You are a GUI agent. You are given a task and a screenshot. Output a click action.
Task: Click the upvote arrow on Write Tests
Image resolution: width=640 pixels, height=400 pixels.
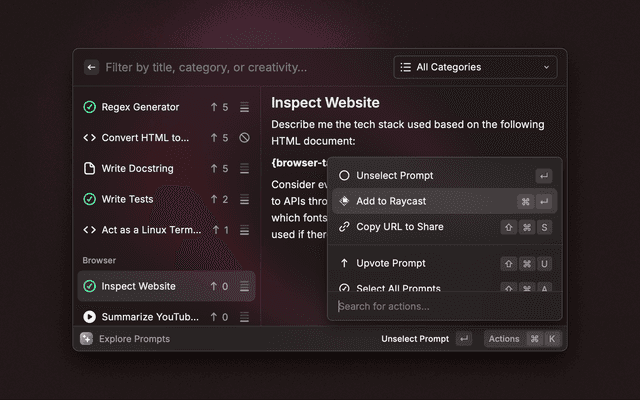click(x=213, y=200)
